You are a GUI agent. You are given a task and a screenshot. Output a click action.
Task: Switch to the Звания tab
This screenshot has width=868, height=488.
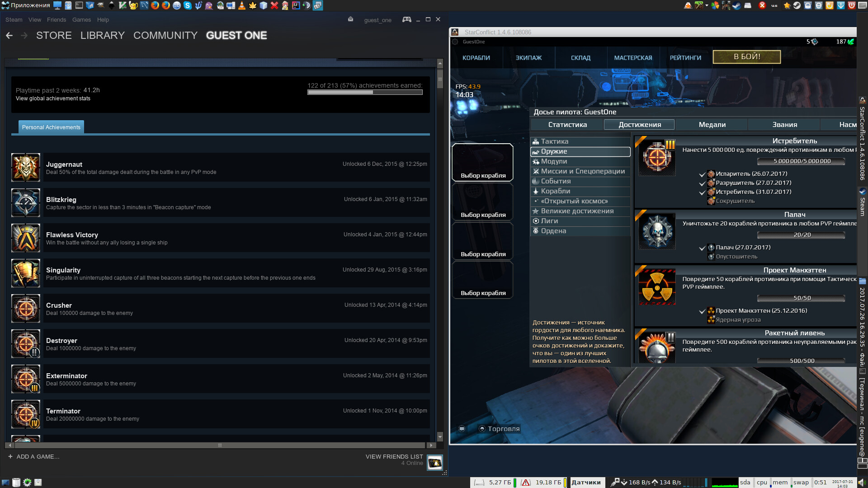(784, 125)
